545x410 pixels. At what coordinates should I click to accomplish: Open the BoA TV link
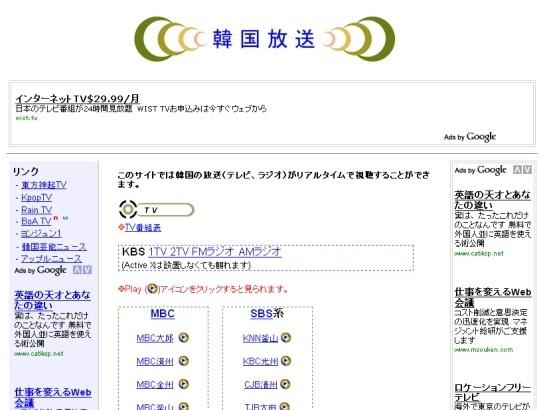click(x=36, y=221)
